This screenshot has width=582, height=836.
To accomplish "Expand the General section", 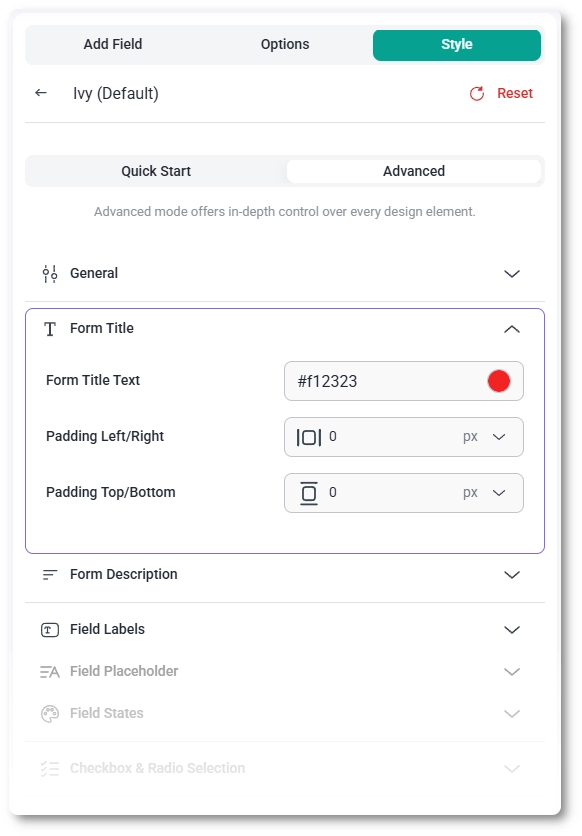I will (511, 273).
